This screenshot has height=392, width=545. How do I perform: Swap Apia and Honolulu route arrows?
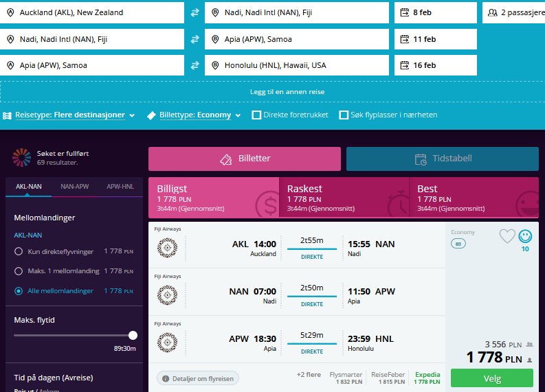pyautogui.click(x=194, y=65)
